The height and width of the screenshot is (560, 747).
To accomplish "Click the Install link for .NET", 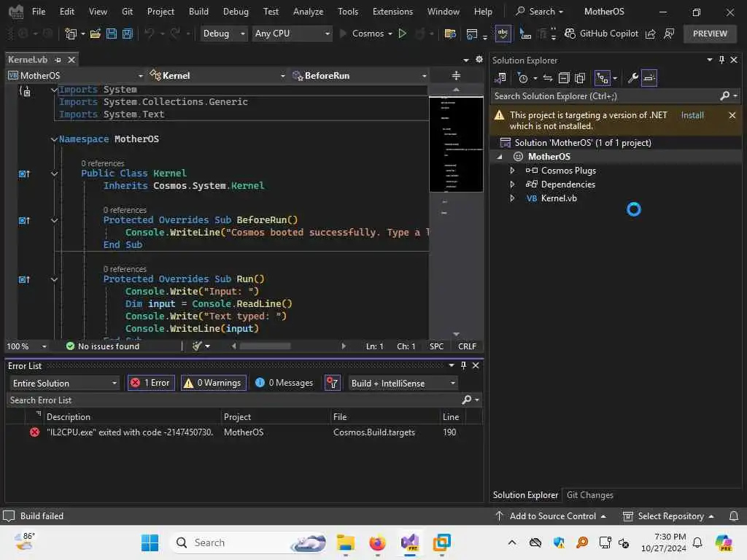I will 692,115.
